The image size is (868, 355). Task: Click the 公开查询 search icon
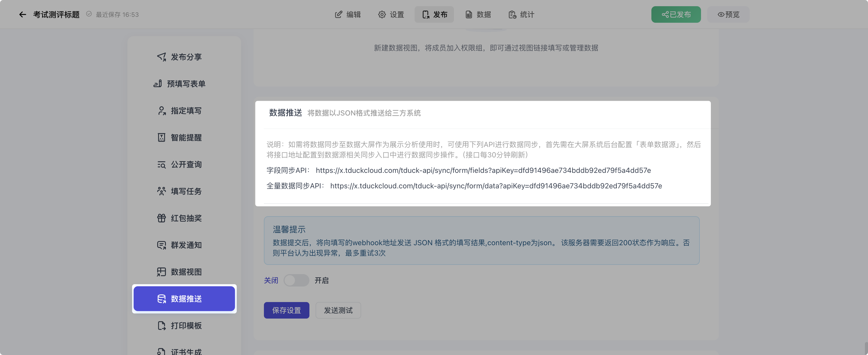(x=161, y=164)
